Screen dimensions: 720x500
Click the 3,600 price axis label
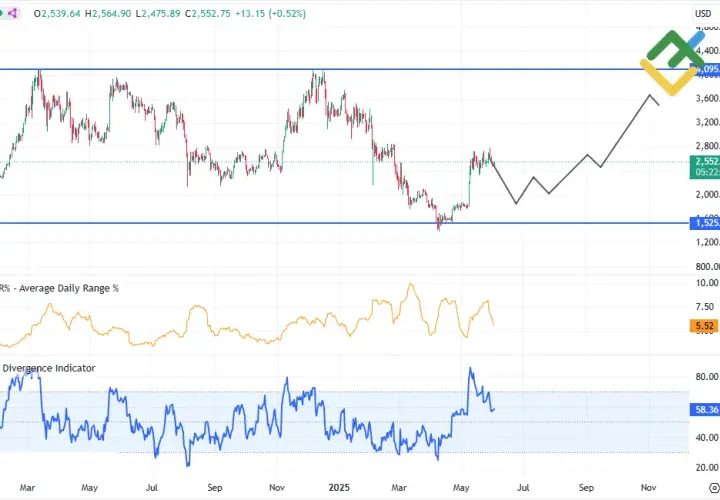(708, 98)
